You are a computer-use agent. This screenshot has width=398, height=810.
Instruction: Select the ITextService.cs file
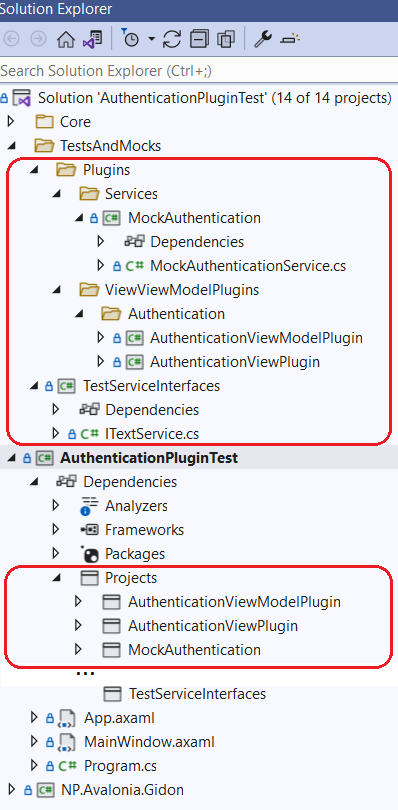(152, 433)
